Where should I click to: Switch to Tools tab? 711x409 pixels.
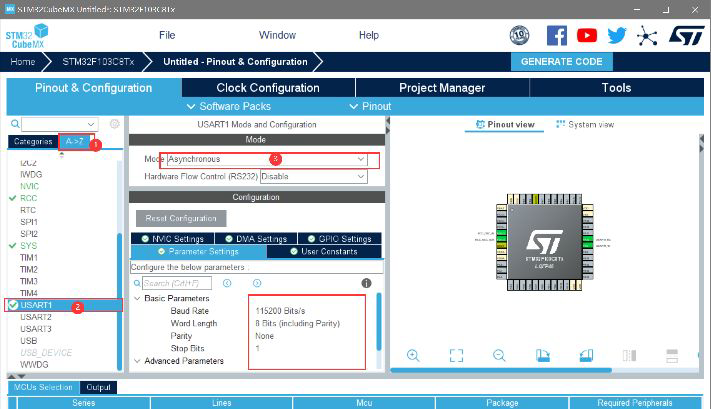[x=616, y=88]
